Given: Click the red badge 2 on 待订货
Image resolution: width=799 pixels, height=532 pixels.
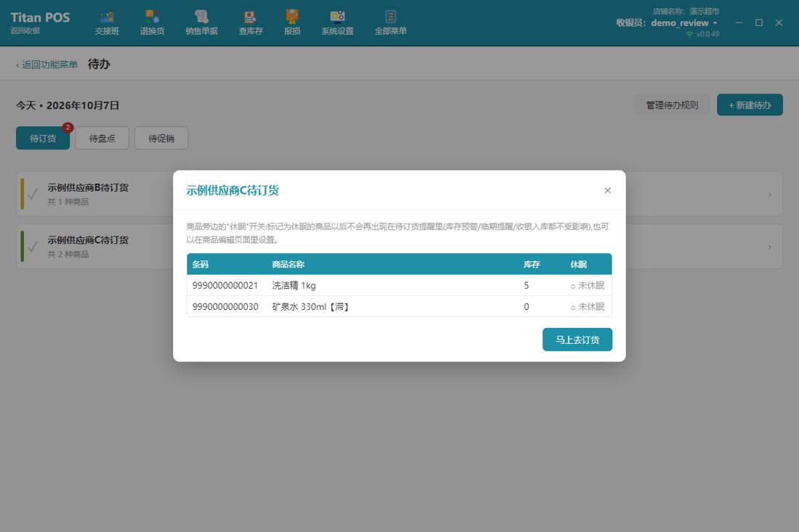Looking at the screenshot, I should click(x=68, y=127).
